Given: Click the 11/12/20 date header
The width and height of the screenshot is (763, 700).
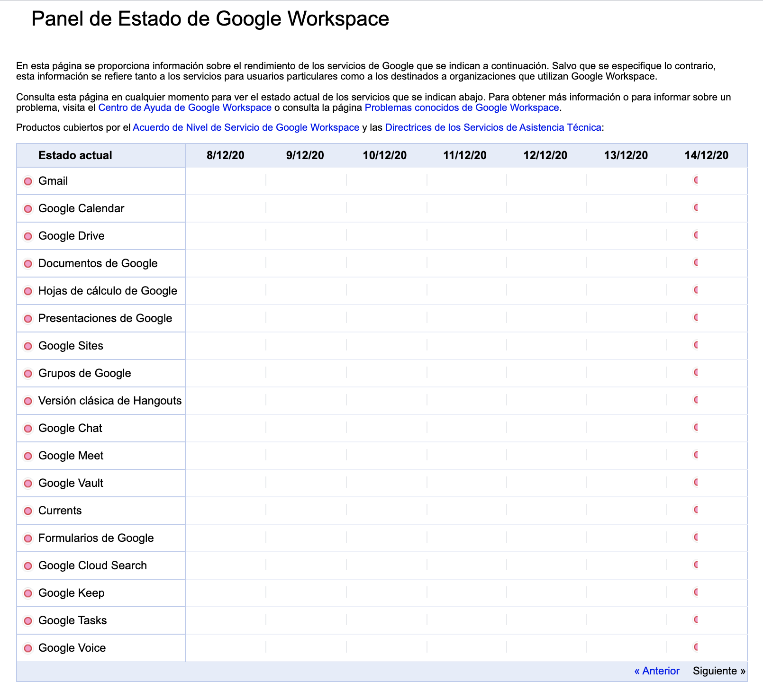Looking at the screenshot, I should click(465, 155).
